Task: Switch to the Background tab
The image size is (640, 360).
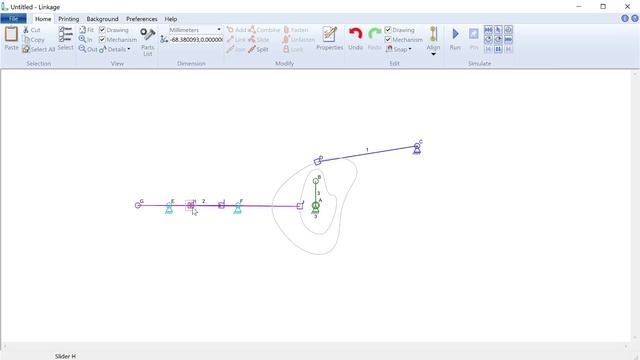Action: (x=102, y=19)
